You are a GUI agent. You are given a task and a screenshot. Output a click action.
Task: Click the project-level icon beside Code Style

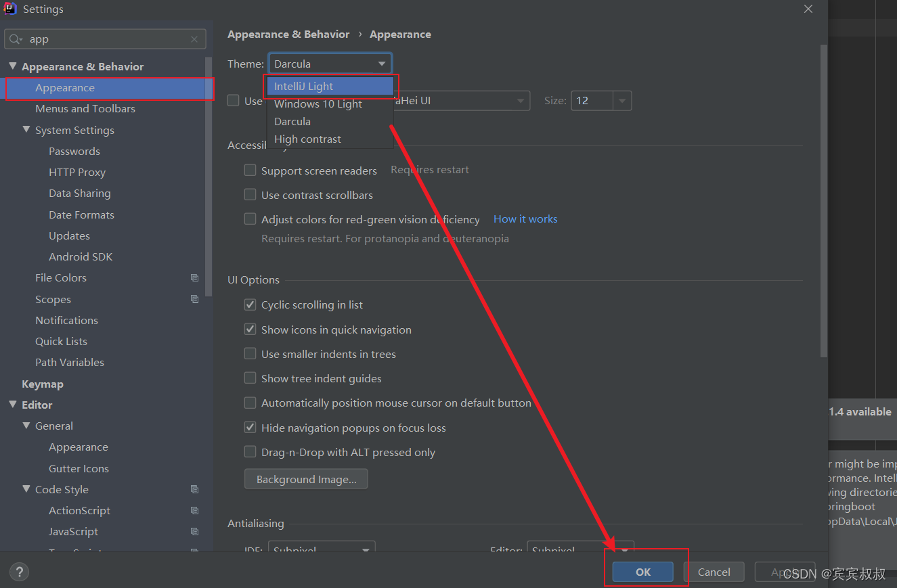195,489
